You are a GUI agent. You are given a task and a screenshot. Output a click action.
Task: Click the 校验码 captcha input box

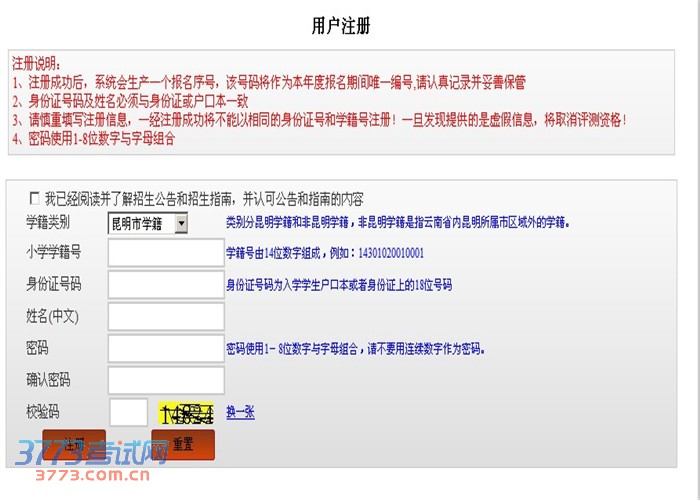coord(128,412)
